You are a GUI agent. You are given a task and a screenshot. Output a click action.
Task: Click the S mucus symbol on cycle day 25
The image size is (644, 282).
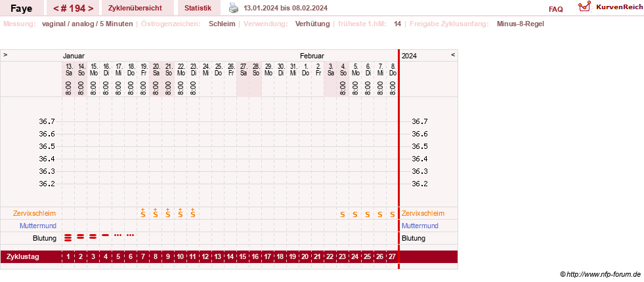pos(368,214)
